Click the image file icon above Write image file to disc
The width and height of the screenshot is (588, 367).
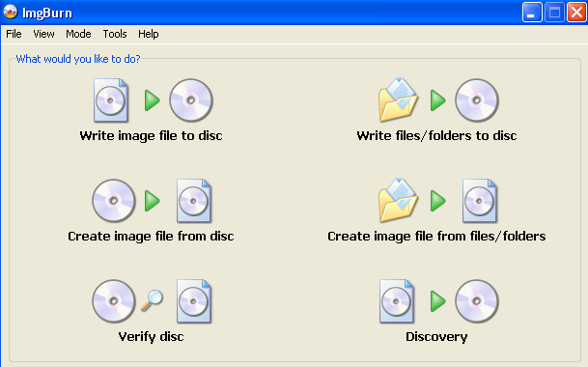pyautogui.click(x=111, y=100)
